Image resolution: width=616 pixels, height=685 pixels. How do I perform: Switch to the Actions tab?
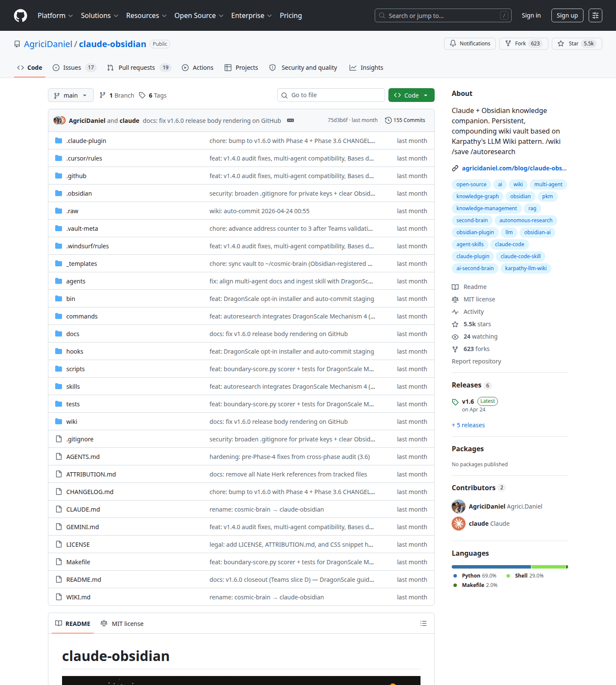[x=198, y=68]
